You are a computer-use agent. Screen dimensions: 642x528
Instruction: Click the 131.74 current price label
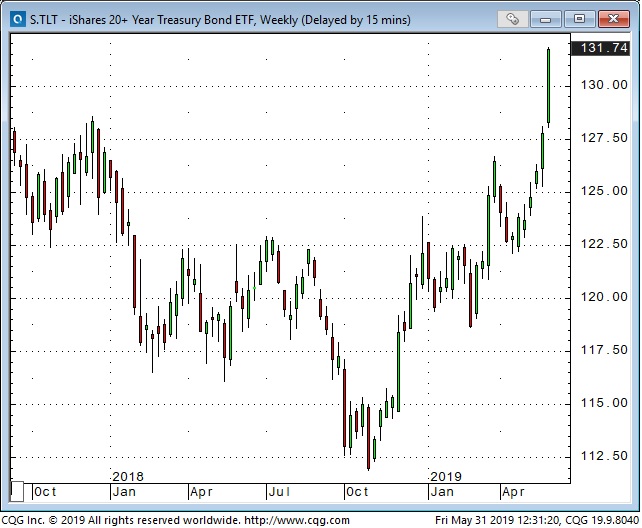(601, 48)
